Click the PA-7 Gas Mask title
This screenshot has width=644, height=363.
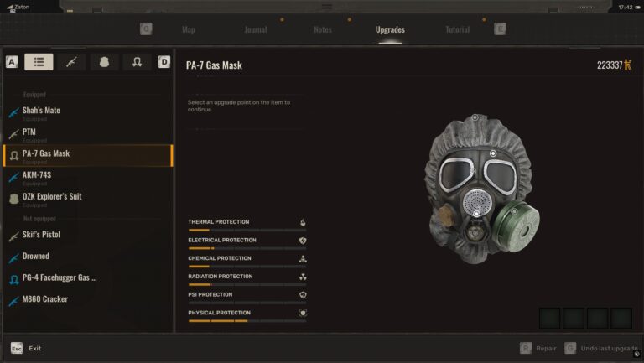[214, 65]
